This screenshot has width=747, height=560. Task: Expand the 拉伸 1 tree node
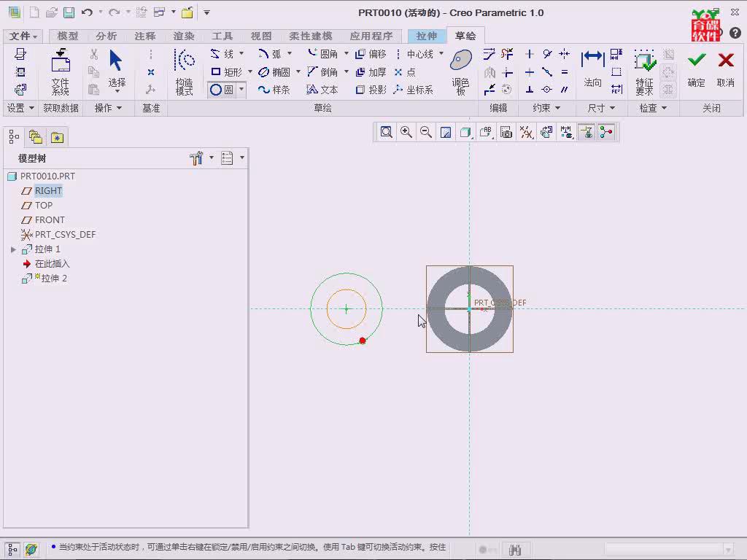point(13,249)
